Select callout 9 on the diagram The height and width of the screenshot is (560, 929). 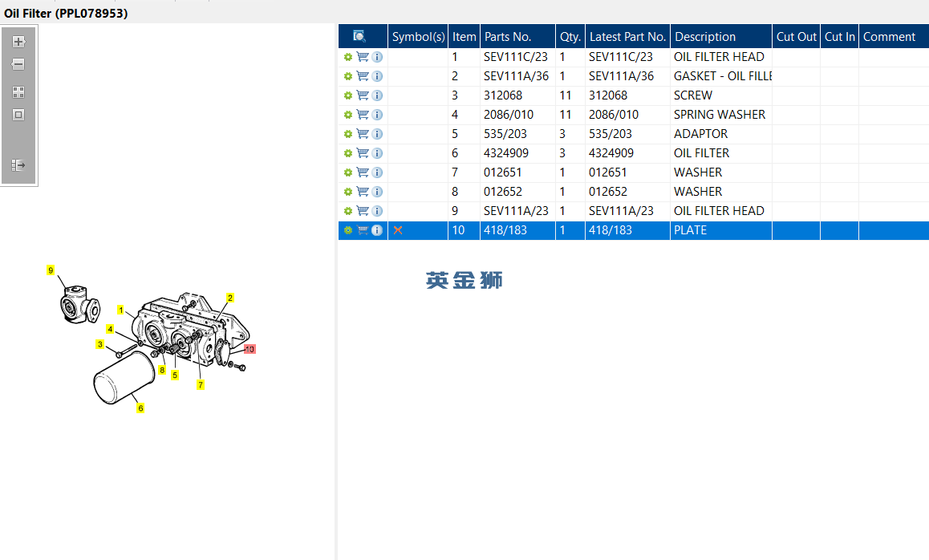pos(51,270)
